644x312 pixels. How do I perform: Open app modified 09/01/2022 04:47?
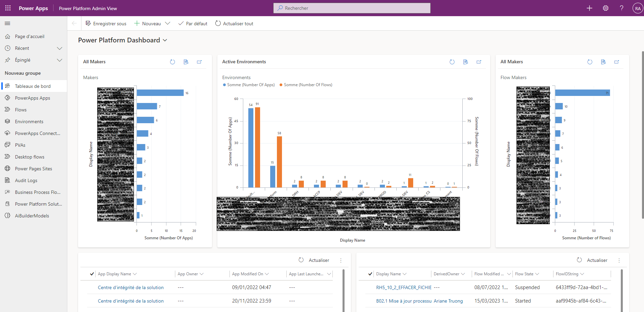(131, 287)
